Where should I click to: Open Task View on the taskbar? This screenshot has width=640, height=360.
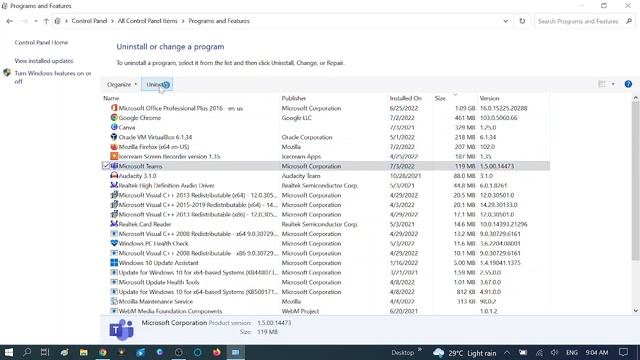(x=45, y=352)
